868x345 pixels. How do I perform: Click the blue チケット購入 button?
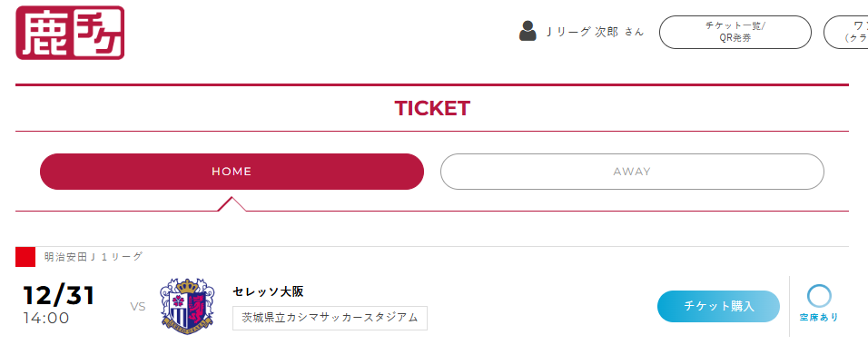coord(718,306)
